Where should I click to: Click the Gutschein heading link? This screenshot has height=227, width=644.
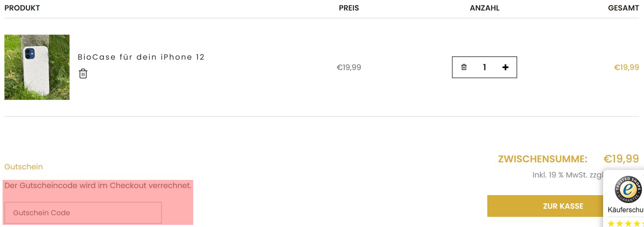pos(23,167)
